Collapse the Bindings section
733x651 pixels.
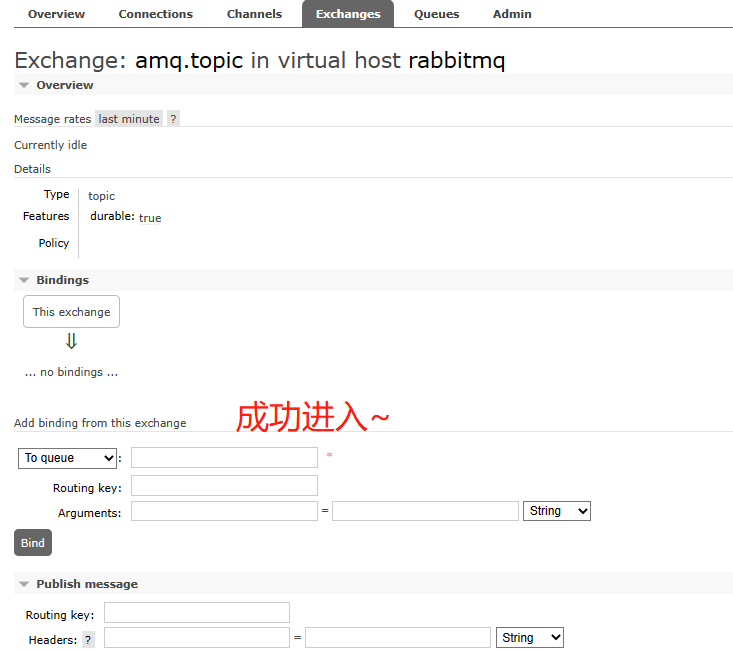[x=24, y=281]
